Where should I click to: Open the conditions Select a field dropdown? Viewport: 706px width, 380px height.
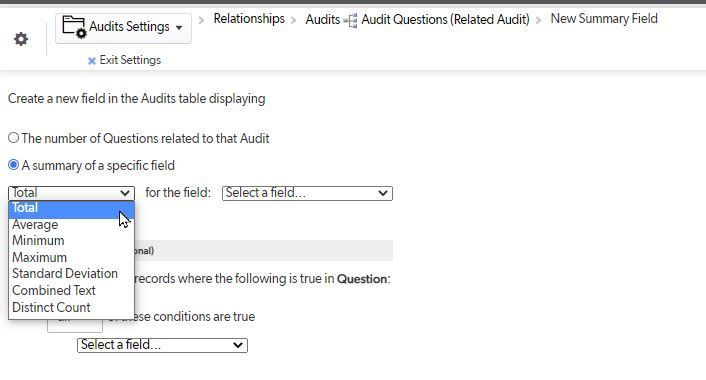coord(162,345)
